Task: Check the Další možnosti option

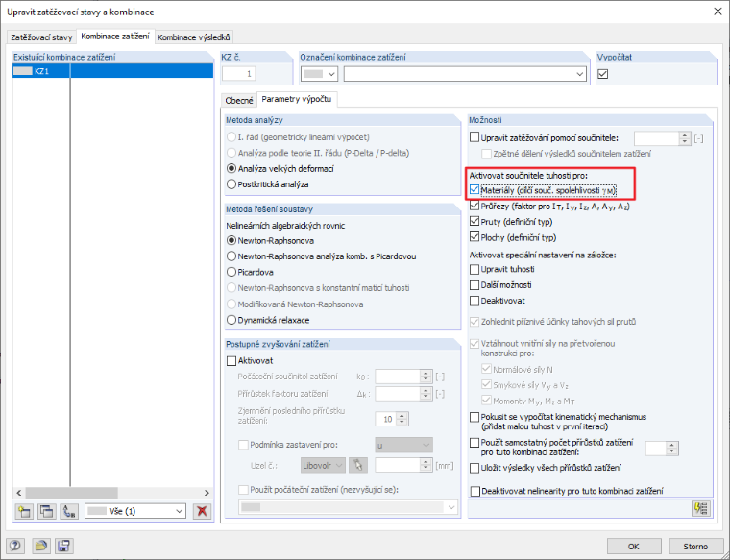Action: [474, 285]
